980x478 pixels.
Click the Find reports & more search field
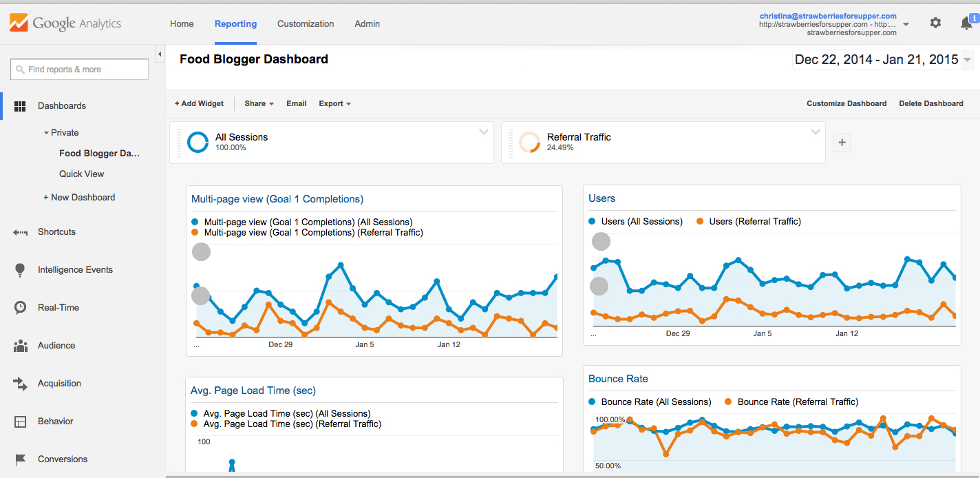(80, 70)
